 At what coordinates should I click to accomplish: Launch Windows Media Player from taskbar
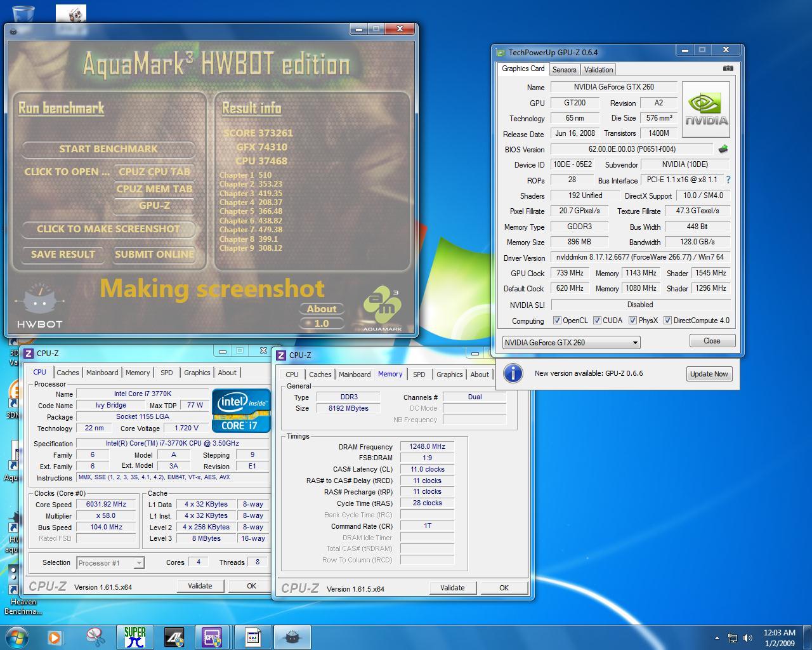click(55, 637)
